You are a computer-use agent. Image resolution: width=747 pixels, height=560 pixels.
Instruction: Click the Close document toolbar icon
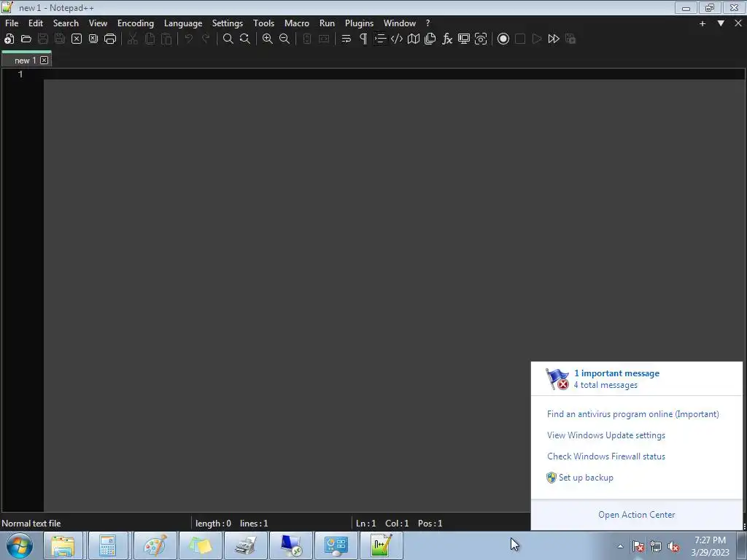[x=77, y=39]
